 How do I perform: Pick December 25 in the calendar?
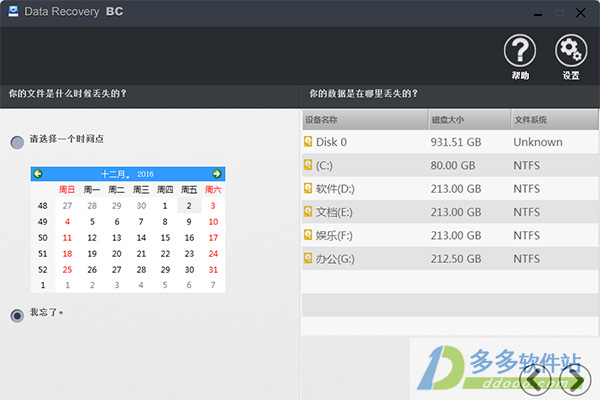(67, 269)
